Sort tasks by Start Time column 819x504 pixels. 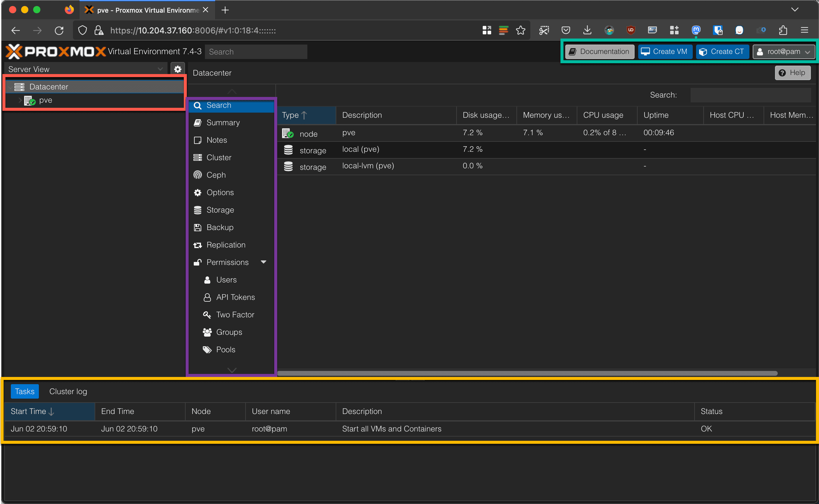click(49, 411)
